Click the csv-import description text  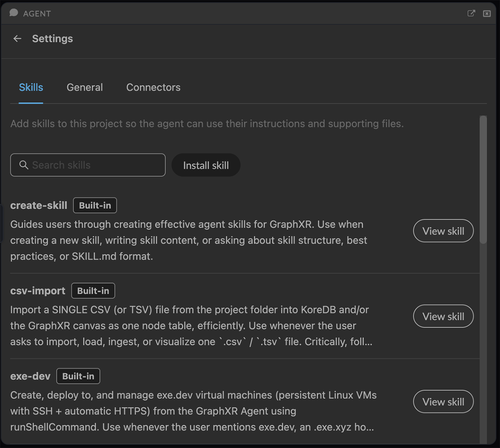191,326
